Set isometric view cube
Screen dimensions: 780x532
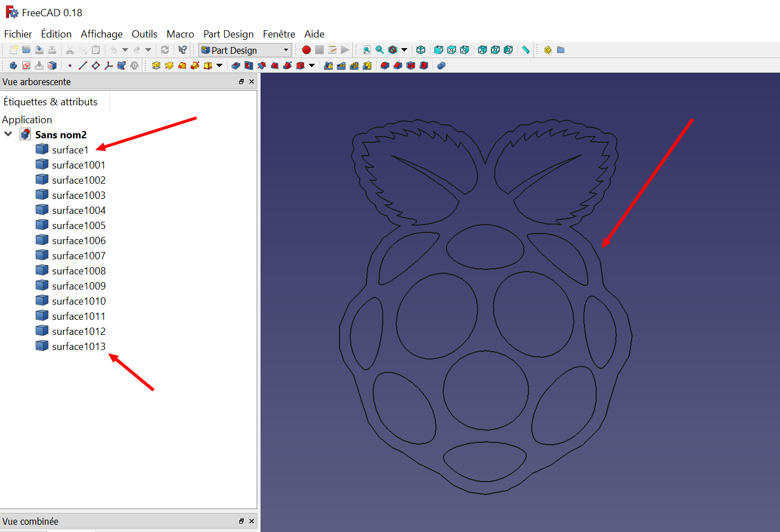point(421,50)
